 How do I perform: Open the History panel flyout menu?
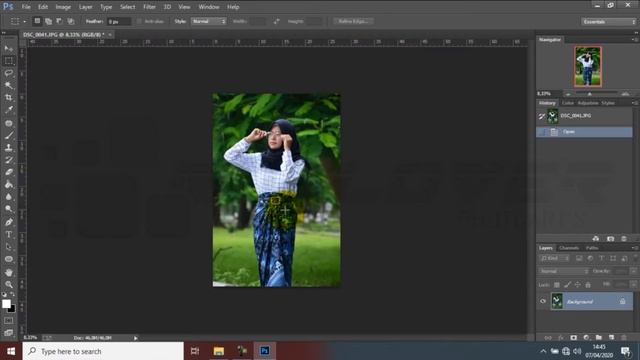[634, 103]
